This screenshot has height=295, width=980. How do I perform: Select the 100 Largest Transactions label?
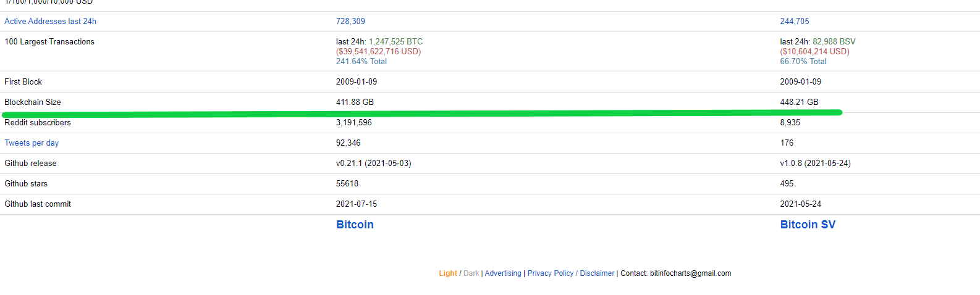[49, 41]
